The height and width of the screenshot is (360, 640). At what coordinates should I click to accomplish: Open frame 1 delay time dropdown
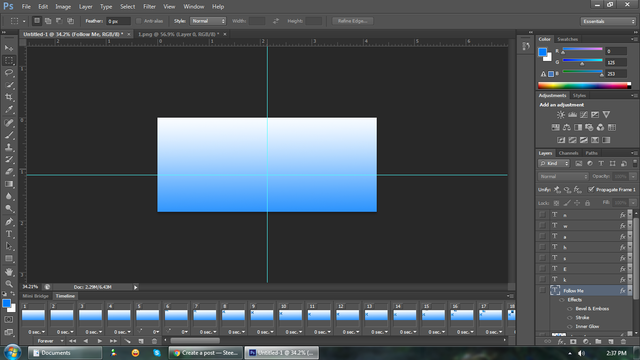click(x=36, y=332)
